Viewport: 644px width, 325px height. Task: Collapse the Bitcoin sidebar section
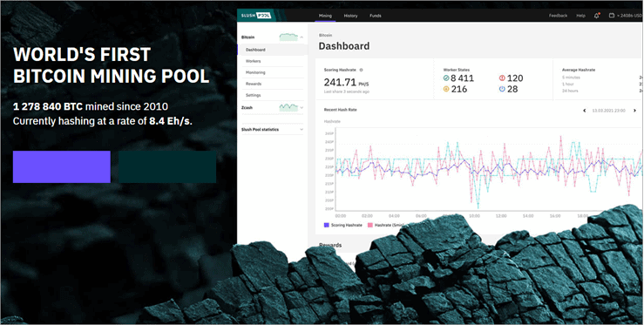(x=302, y=37)
